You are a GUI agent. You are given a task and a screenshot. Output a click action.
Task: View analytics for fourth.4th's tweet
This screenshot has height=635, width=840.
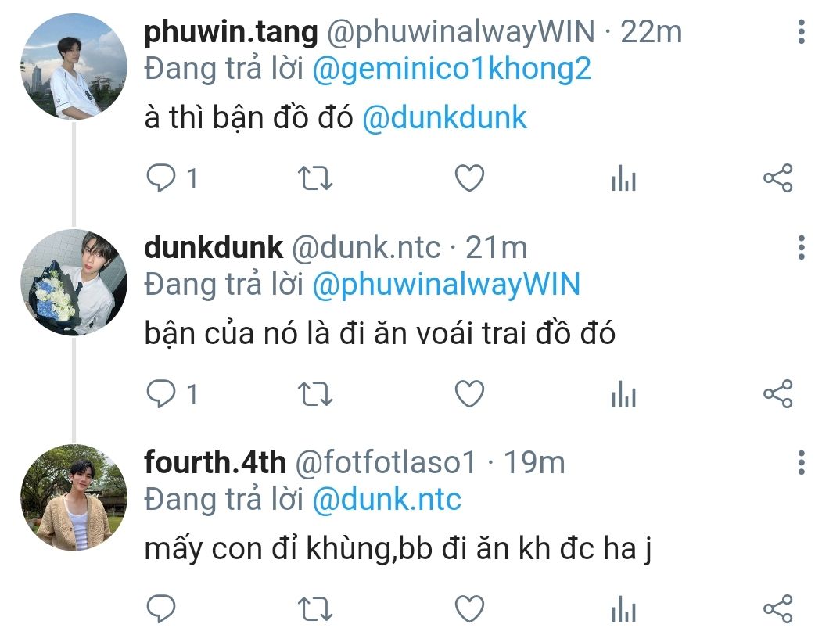(x=623, y=609)
